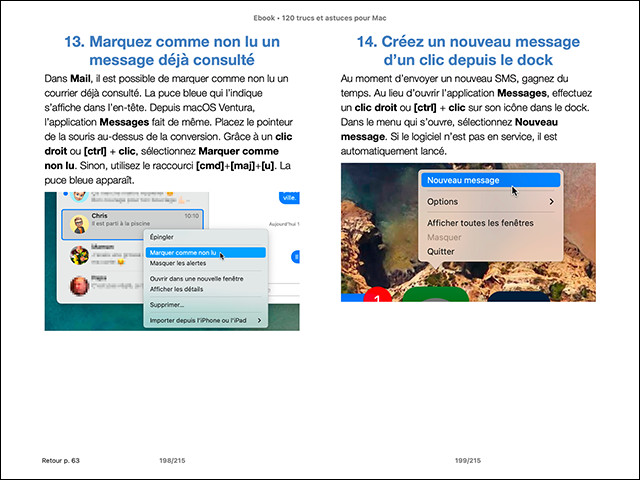This screenshot has height=480, width=640.
Task: Expand Importer depuis l'iPhone ou l'iPad submenu
Action: (260, 320)
